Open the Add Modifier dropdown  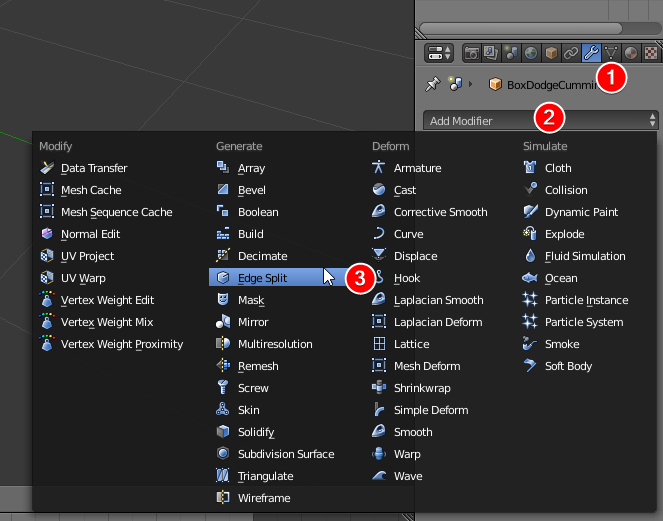[x=541, y=121]
